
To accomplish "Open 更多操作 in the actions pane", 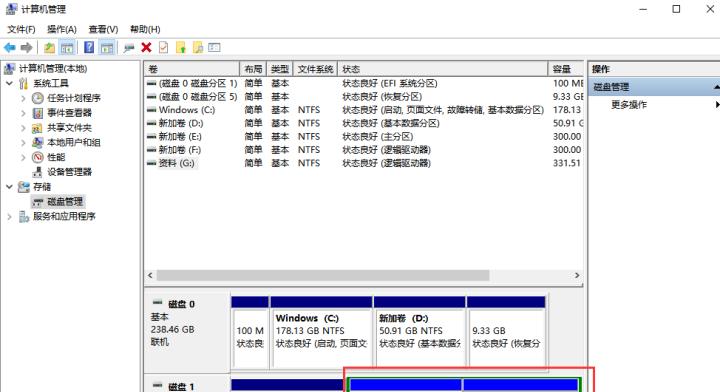I will [x=629, y=105].
